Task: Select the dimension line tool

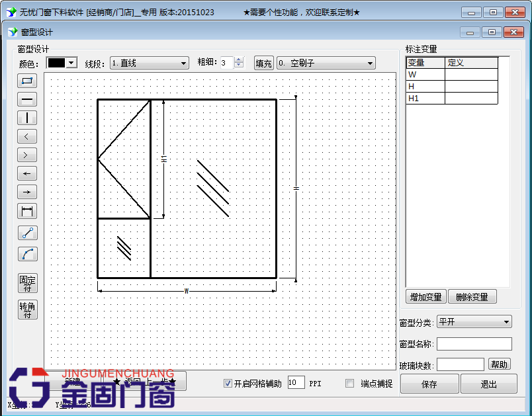Action: point(26,210)
